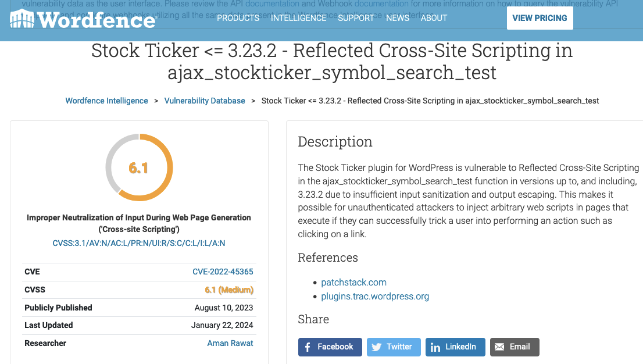Click the 6.1 (Medium) CVSS rating
Viewport: 643px width, 364px height.
click(229, 290)
